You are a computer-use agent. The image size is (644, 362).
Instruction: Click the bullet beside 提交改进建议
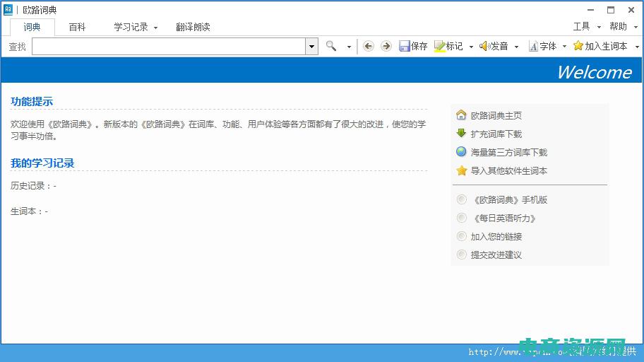tap(462, 255)
